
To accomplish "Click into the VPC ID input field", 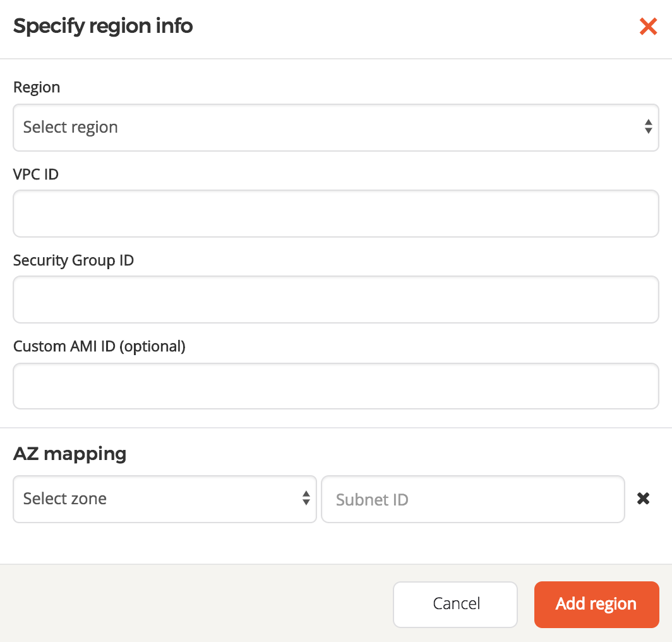I will click(335, 213).
